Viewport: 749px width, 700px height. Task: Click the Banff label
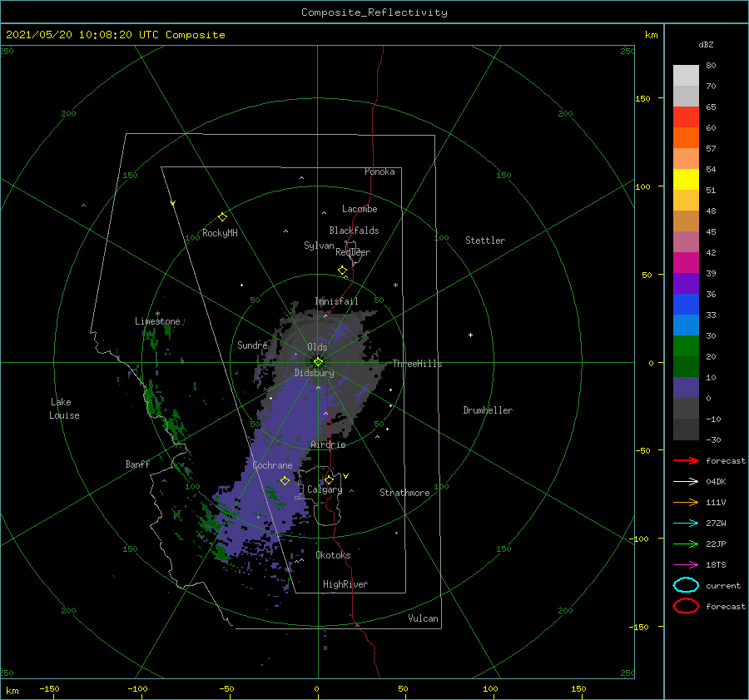pos(137,464)
